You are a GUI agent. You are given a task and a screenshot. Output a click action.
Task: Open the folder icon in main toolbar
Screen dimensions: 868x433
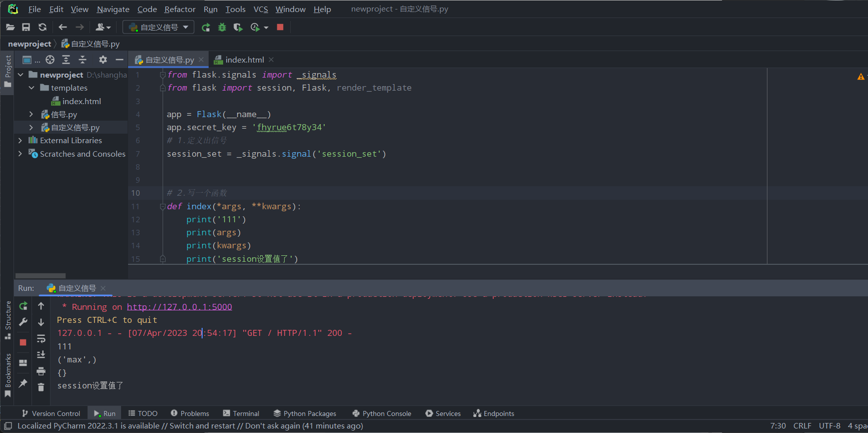[x=10, y=27]
